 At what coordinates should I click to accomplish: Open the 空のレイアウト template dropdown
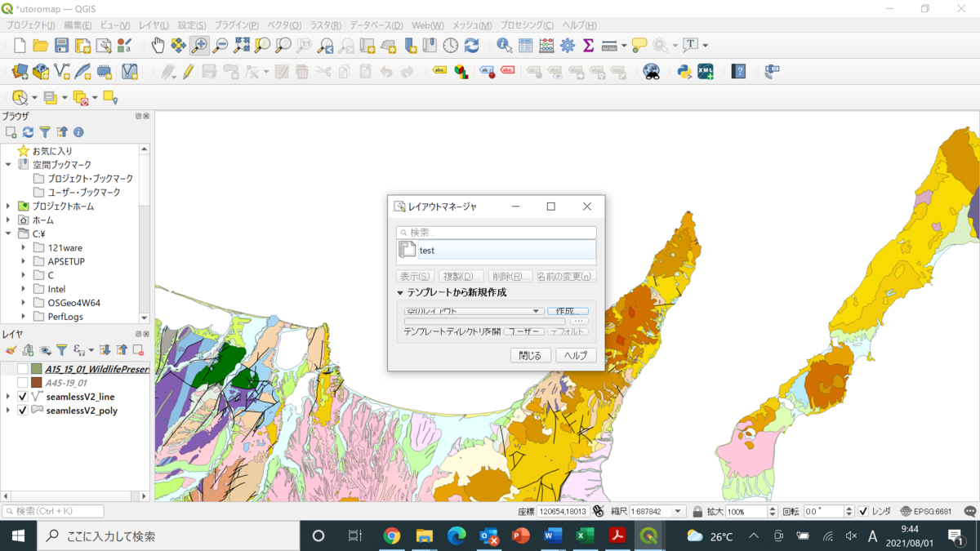pos(474,311)
